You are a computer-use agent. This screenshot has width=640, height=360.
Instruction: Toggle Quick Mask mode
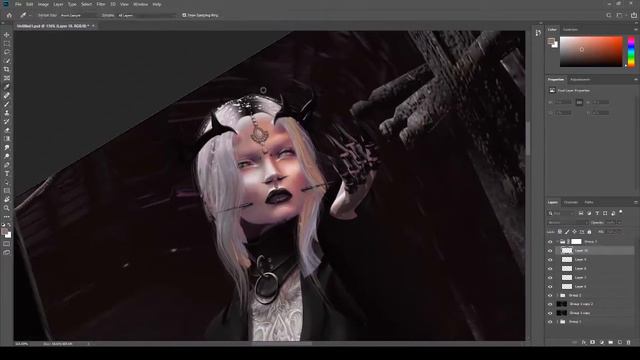pos(7,244)
